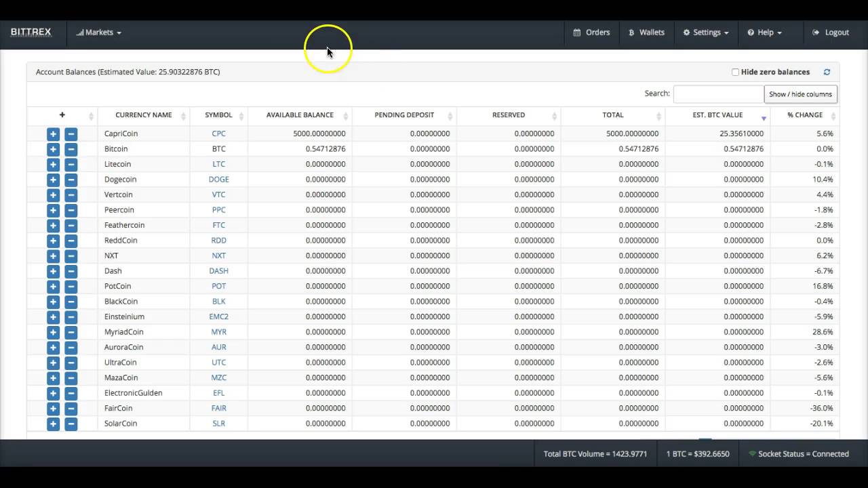Click Total BTC Volume status text
Image resolution: width=868 pixels, height=488 pixels.
coord(595,454)
